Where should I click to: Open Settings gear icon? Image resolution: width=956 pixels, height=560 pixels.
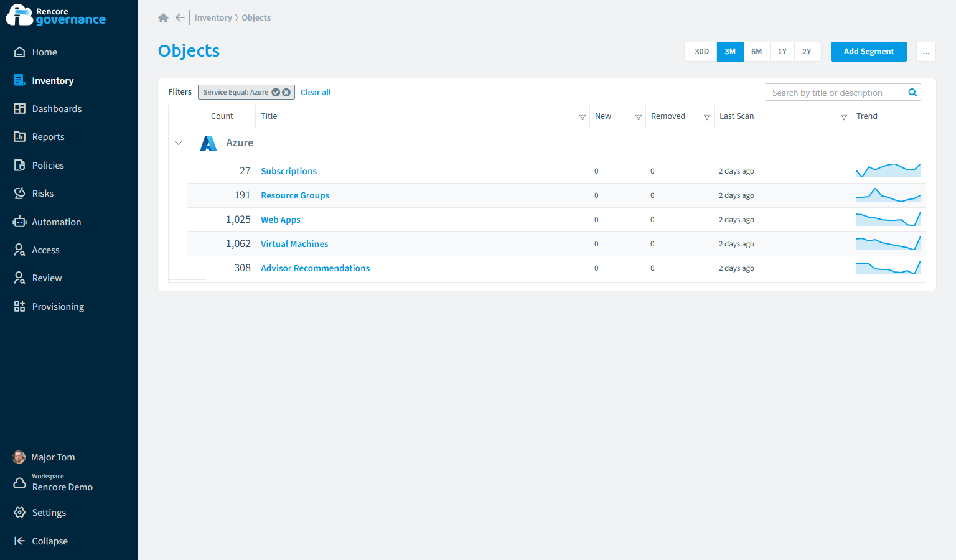(20, 513)
